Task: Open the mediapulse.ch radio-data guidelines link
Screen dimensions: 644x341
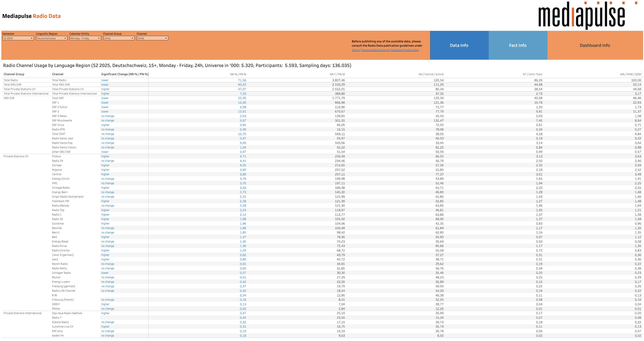Action: click(385, 50)
